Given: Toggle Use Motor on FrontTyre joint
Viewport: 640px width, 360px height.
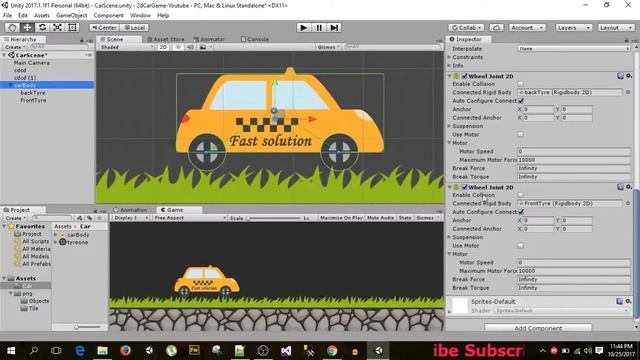Looking at the screenshot, I should click(x=521, y=245).
